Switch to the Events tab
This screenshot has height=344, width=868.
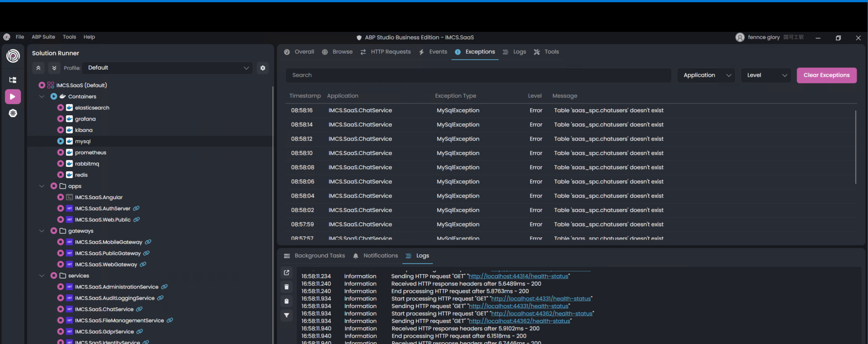pos(433,52)
